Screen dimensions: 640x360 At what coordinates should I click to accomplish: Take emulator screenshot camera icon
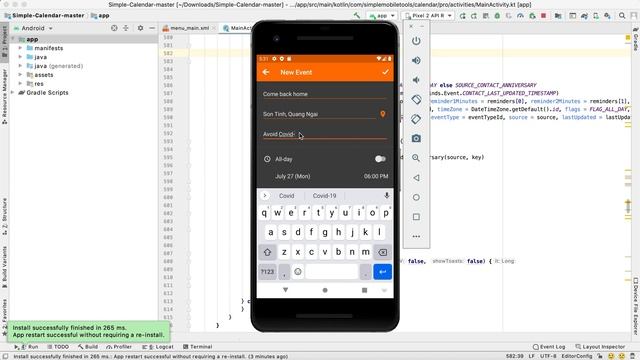coord(416,138)
